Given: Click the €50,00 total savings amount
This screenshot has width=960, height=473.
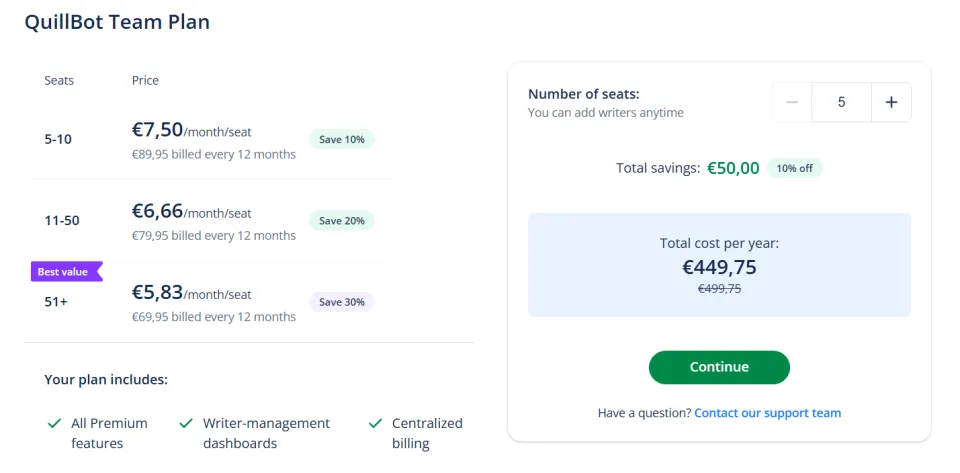Looking at the screenshot, I should (733, 168).
